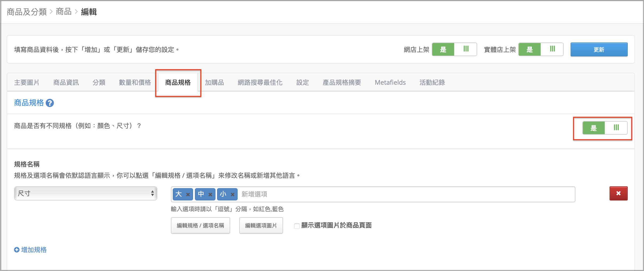
Task: Click the 編輯選項圖片 button
Action: (x=261, y=226)
